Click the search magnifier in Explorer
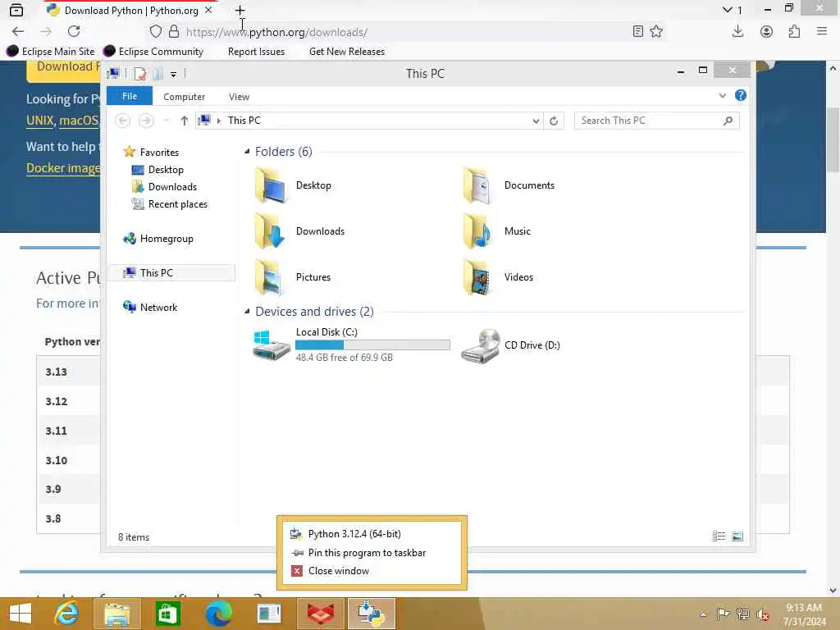840x630 pixels. [x=728, y=121]
